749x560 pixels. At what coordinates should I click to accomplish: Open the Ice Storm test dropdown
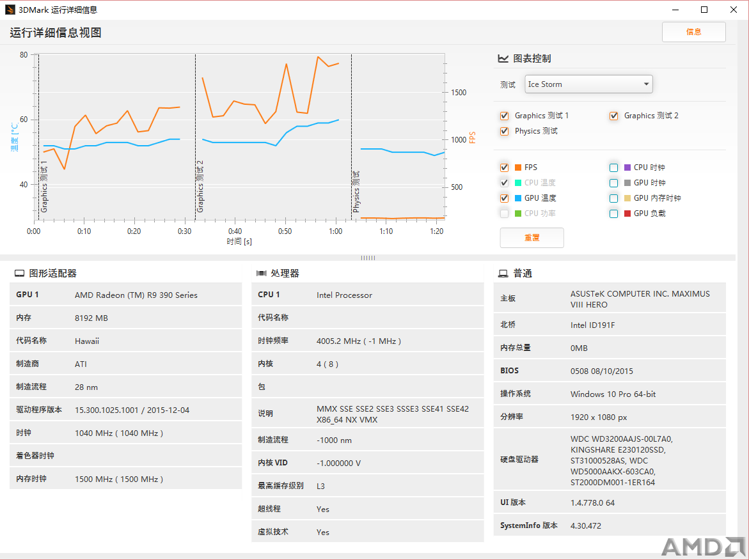pyautogui.click(x=588, y=84)
